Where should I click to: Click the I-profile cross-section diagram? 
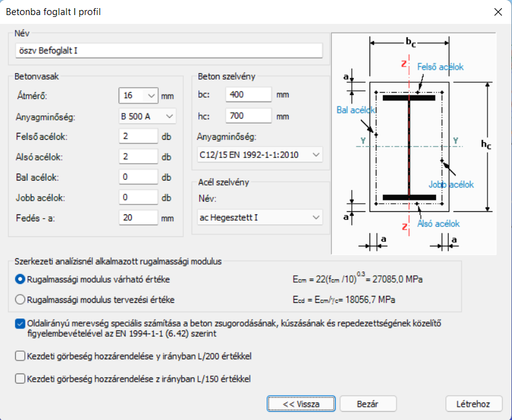click(x=413, y=144)
